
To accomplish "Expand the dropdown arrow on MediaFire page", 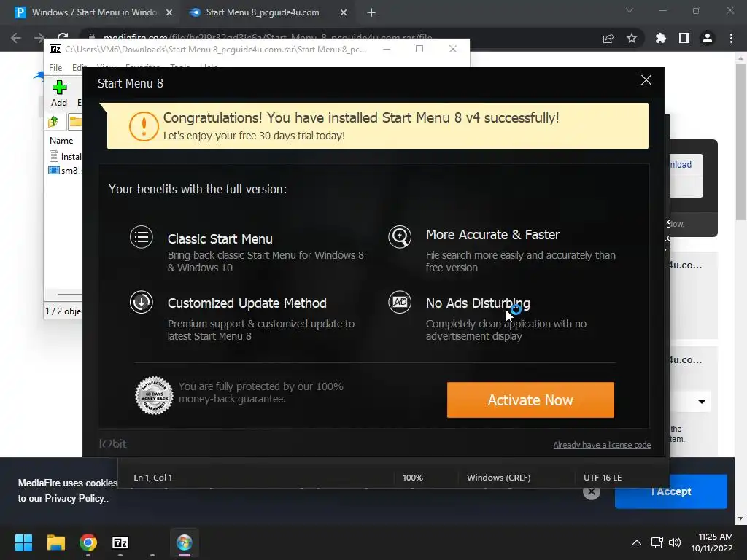I will [x=701, y=402].
